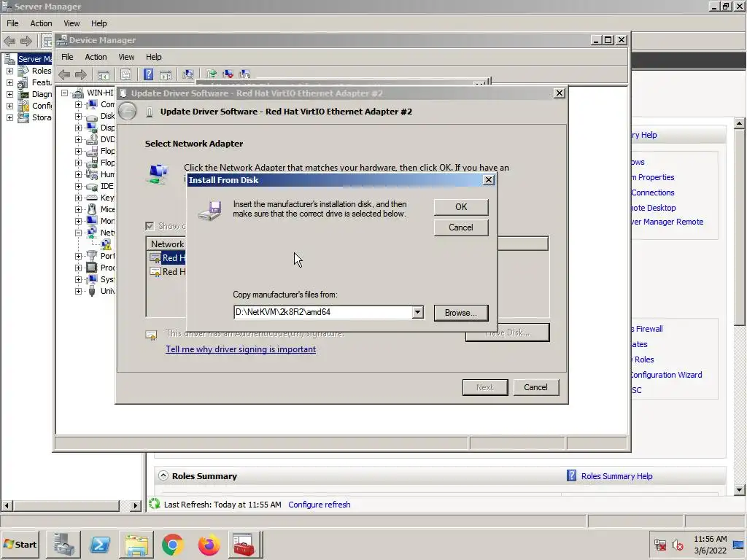Select network adapter with warning icon

click(107, 244)
